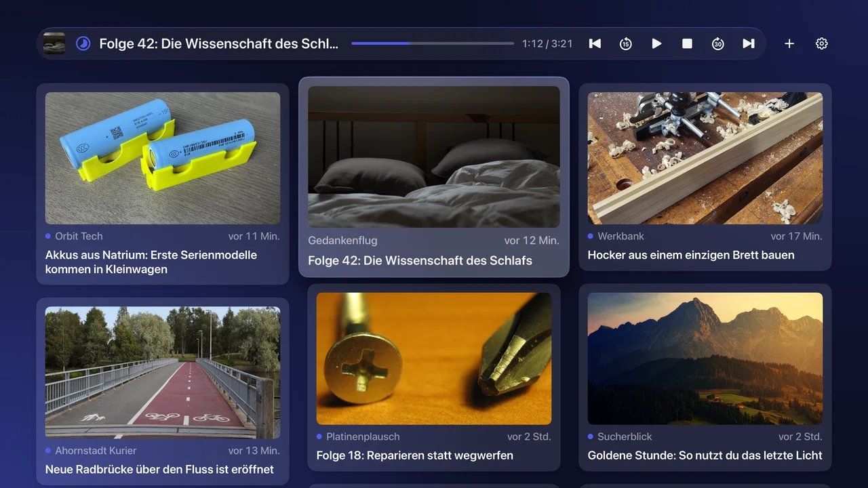The width and height of the screenshot is (868, 488).
Task: Click the plus icon to add a feed
Action: click(x=789, y=43)
